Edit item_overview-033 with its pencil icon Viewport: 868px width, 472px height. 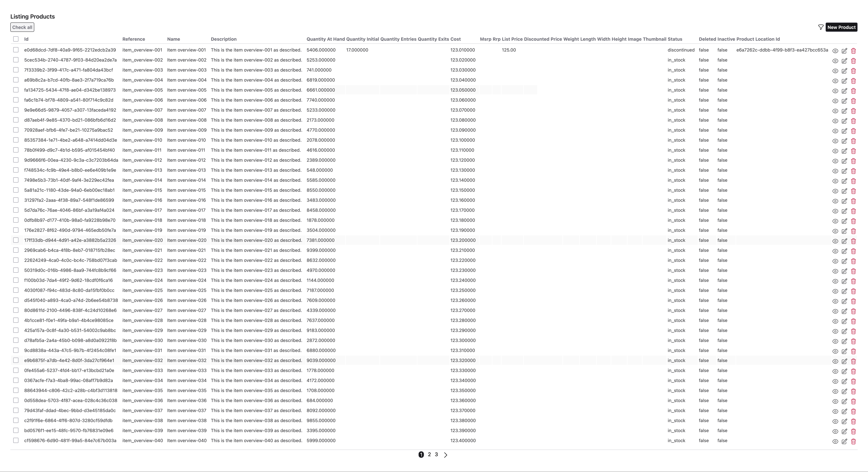844,371
